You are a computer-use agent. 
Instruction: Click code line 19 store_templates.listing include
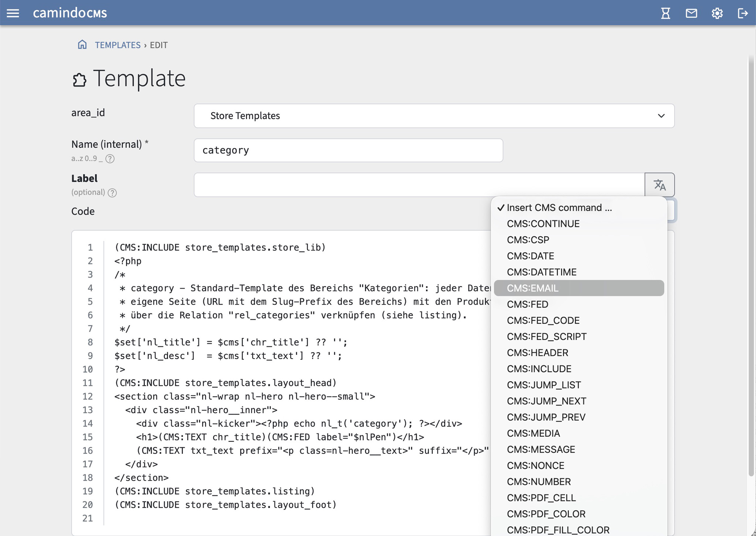(214, 491)
